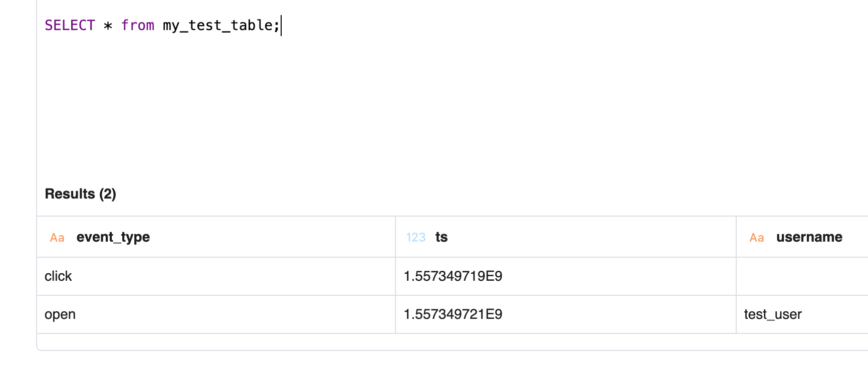Click the Results (2) label

(80, 194)
